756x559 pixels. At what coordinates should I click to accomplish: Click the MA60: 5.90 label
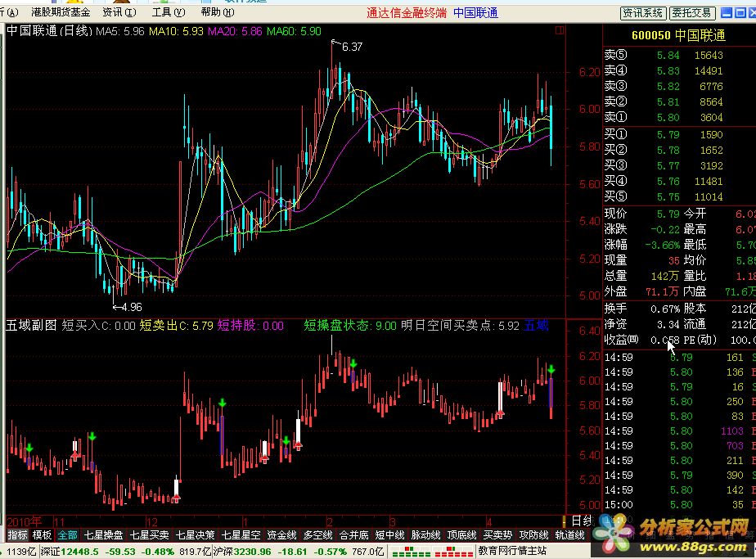[x=294, y=31]
